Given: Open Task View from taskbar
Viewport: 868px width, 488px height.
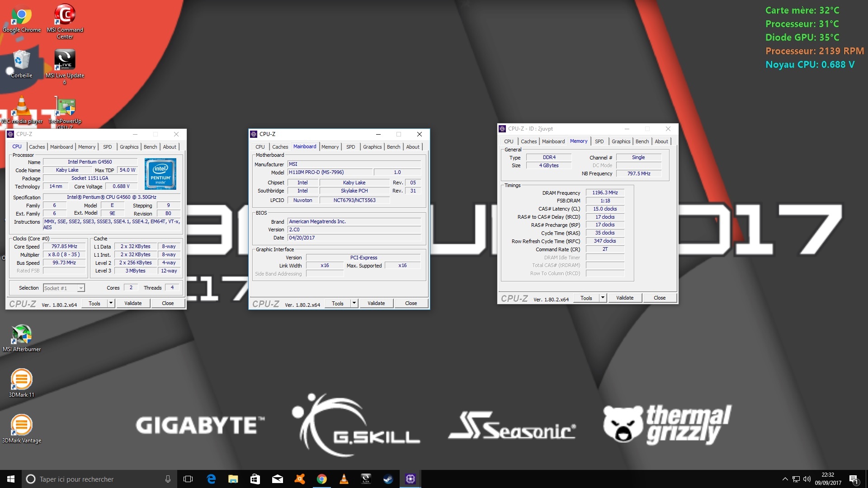Looking at the screenshot, I should click(x=188, y=479).
